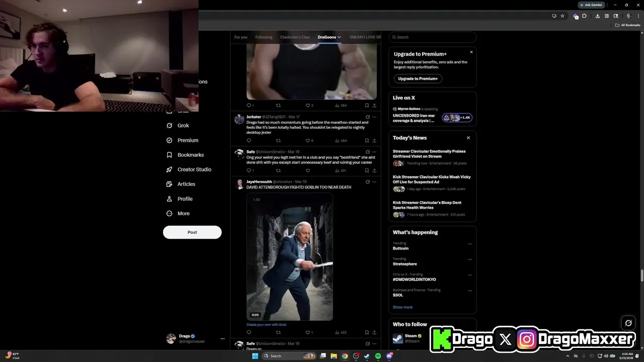Like Safe's 'Ong your weird' post

coord(307,170)
